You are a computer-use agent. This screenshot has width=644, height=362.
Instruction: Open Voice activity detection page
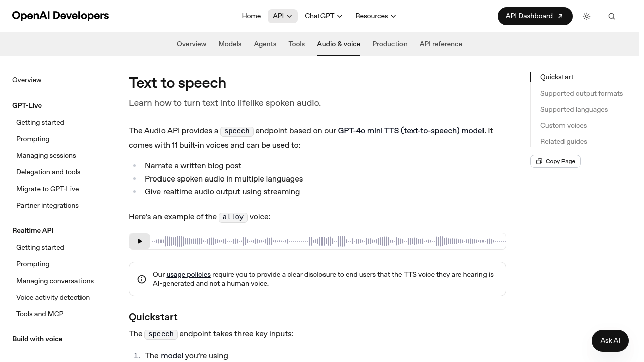pyautogui.click(x=53, y=298)
